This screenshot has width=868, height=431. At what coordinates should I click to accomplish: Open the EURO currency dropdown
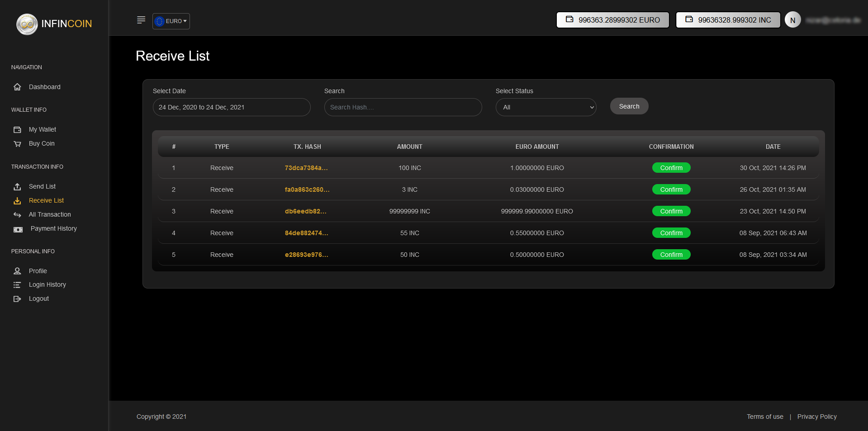(x=171, y=21)
